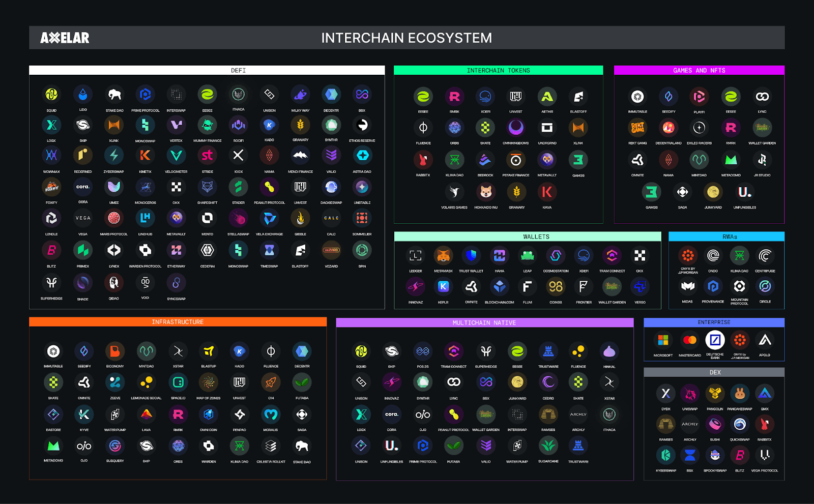Select the Trust Wallet shield icon
The width and height of the screenshot is (814, 504).
pyautogui.click(x=471, y=256)
